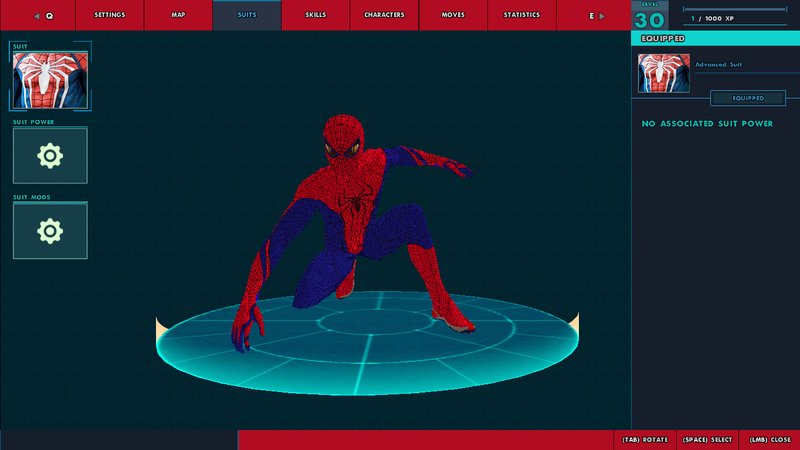Open the Suit Mods gear slot
The width and height of the screenshot is (800, 450).
tap(50, 231)
